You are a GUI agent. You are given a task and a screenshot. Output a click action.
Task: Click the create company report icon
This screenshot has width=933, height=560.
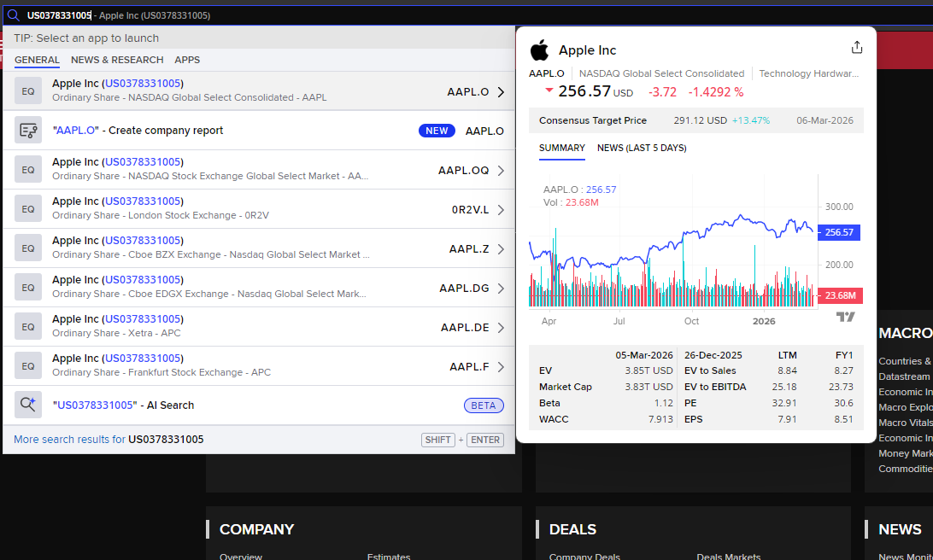click(28, 131)
